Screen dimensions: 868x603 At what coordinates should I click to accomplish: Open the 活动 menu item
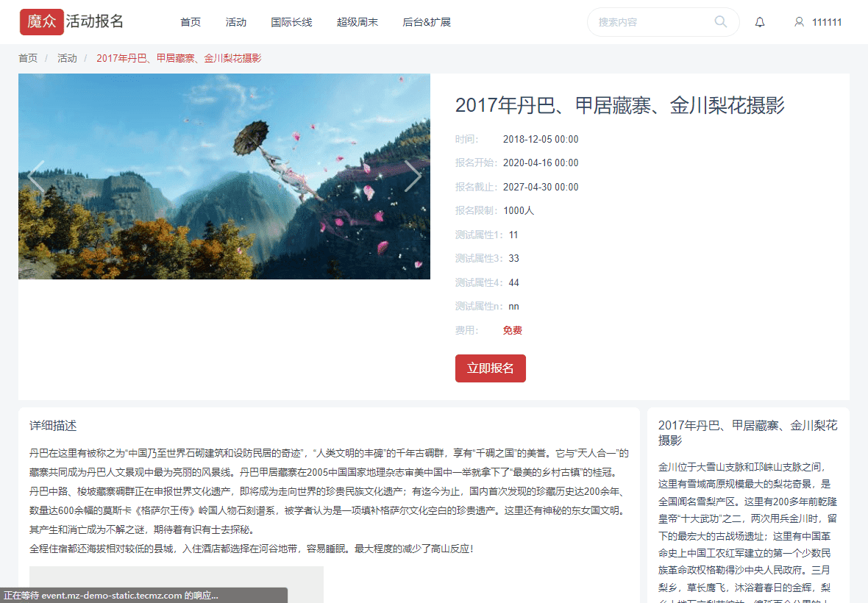click(236, 22)
